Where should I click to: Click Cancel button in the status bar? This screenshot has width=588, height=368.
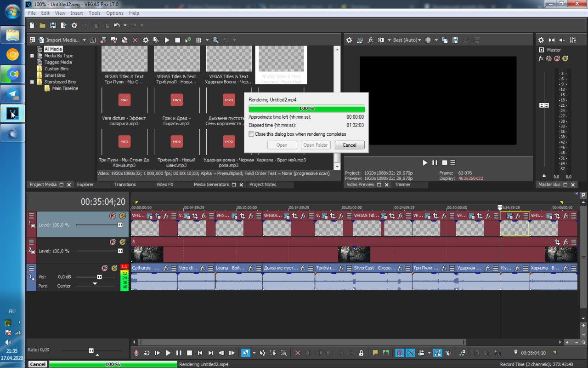pyautogui.click(x=38, y=364)
